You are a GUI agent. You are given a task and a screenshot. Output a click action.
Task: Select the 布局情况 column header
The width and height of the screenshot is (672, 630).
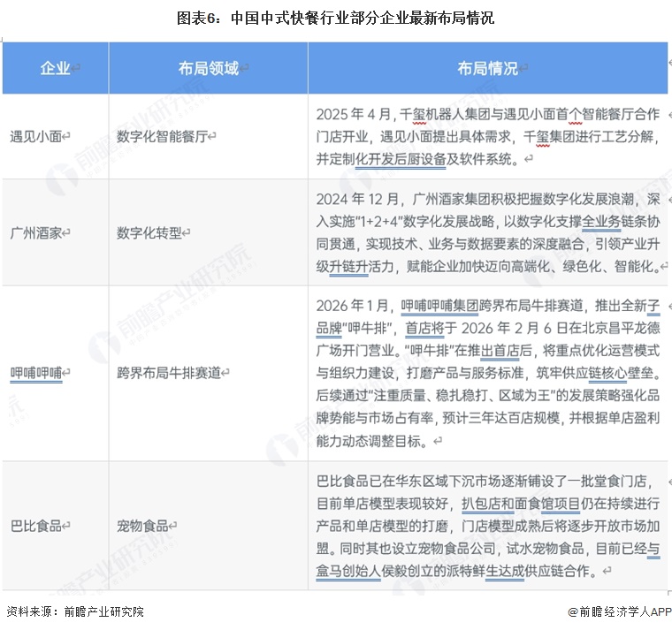click(x=488, y=68)
